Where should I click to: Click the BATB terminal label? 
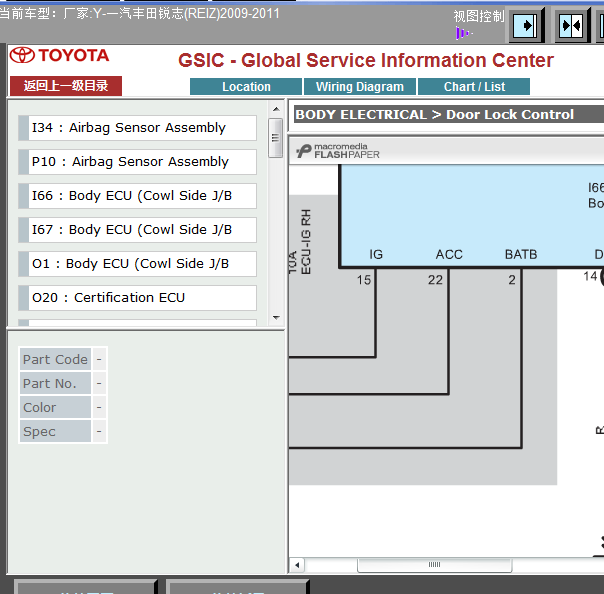click(x=521, y=254)
